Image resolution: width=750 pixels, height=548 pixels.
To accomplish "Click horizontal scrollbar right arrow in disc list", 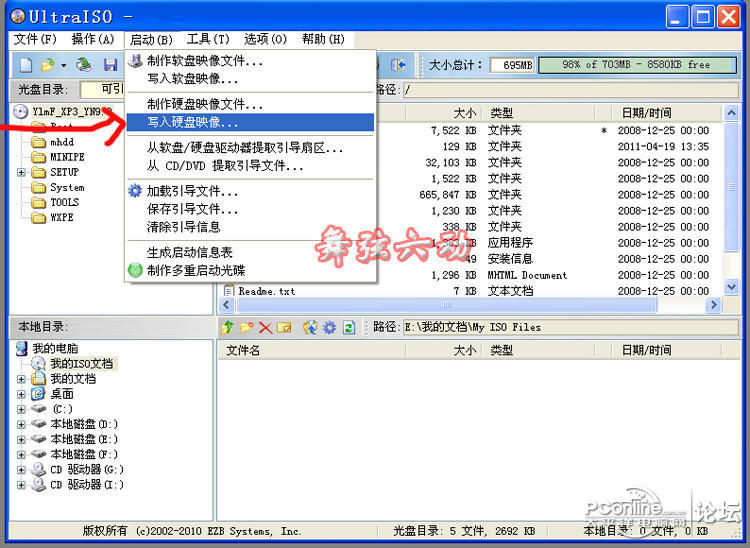I will pyautogui.click(x=714, y=305).
